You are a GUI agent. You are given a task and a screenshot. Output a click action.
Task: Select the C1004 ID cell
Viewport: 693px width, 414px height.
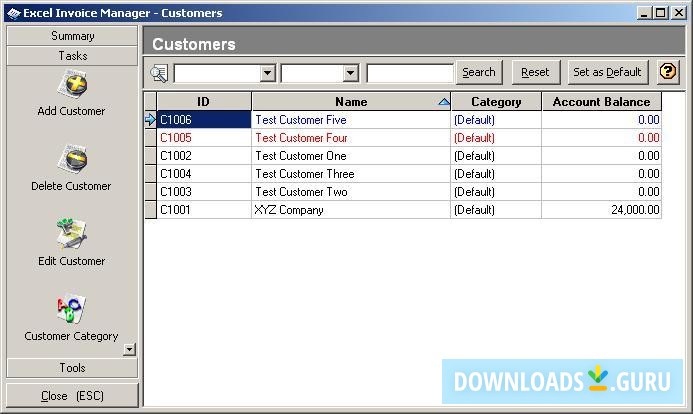point(204,174)
